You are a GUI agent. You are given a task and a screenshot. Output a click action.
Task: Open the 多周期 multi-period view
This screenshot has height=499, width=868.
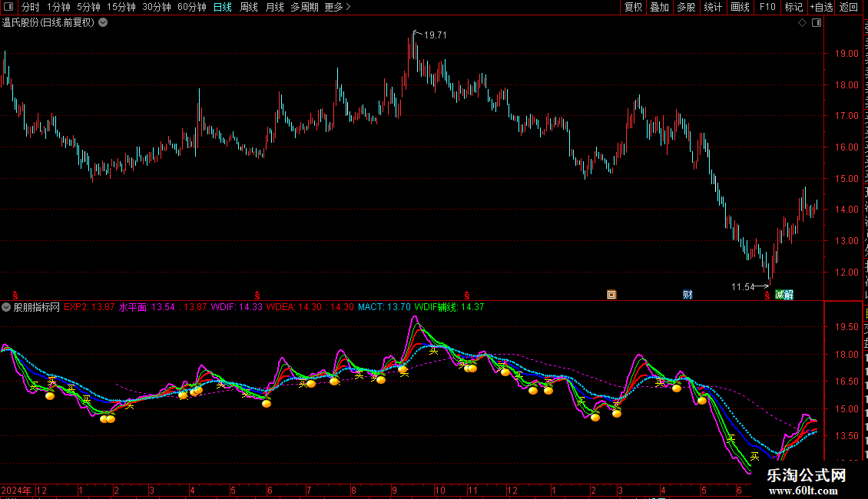pos(304,7)
